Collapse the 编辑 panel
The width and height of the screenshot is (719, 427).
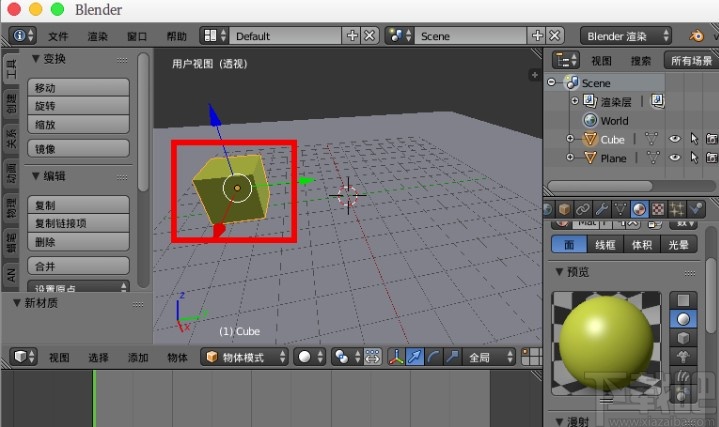tap(36, 176)
